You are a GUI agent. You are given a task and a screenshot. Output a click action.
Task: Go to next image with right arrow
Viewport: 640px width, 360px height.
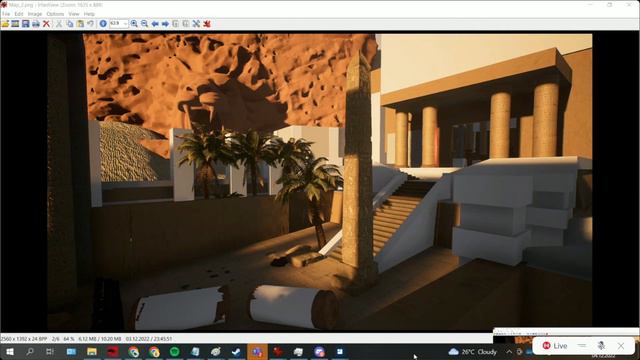(x=165, y=24)
